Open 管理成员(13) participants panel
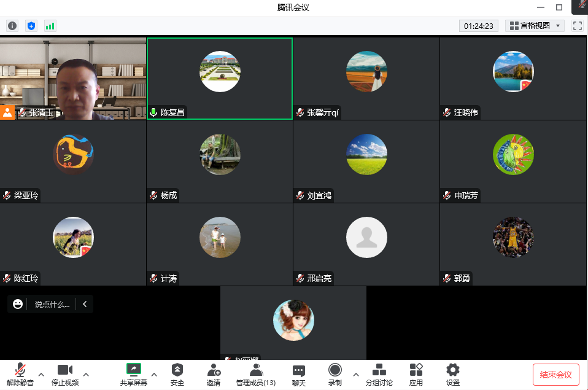Viewport: 588px width, 390px height. (256, 374)
